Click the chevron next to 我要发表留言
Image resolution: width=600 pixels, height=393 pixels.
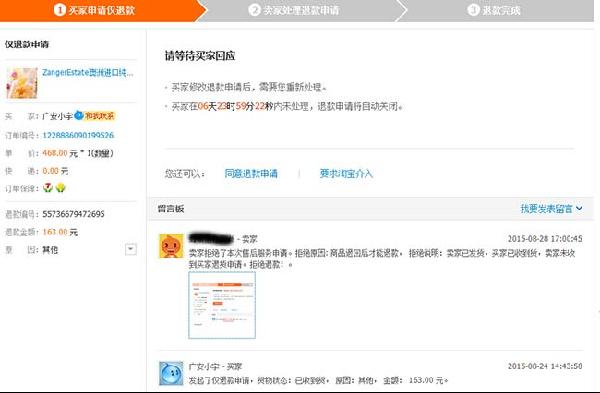point(579,209)
